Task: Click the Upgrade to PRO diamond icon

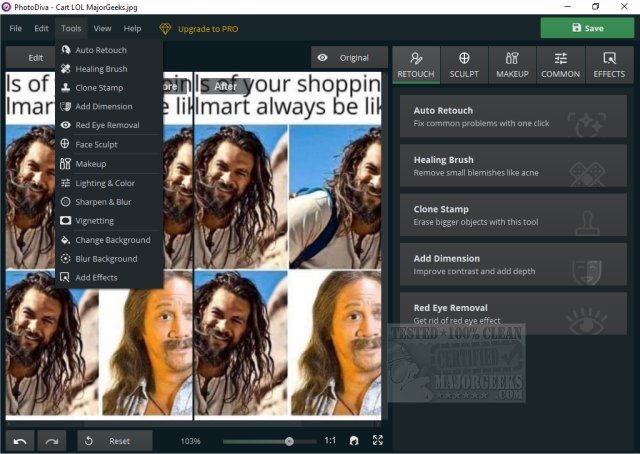Action: pos(165,29)
